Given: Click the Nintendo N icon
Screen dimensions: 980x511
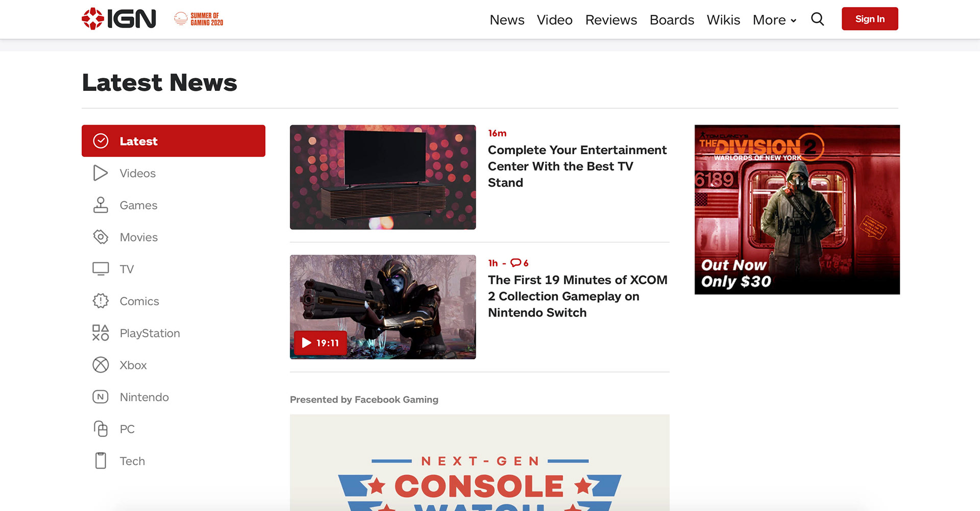Looking at the screenshot, I should point(101,397).
